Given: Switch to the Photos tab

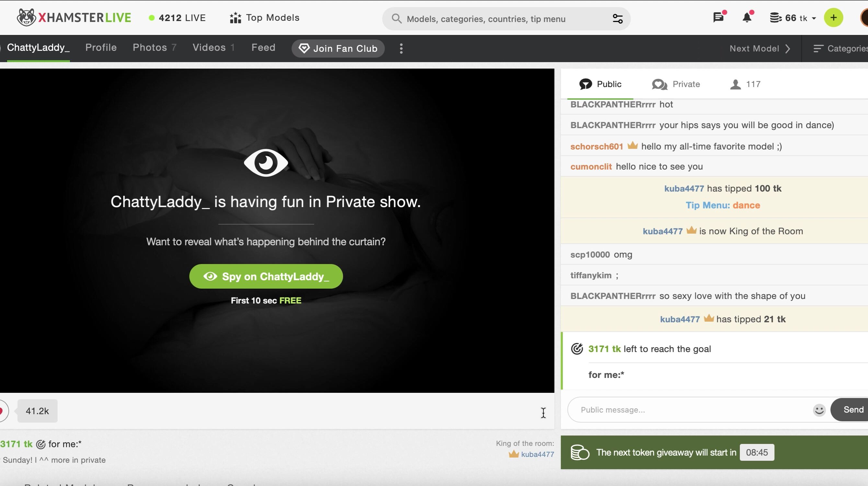Looking at the screenshot, I should pyautogui.click(x=154, y=48).
